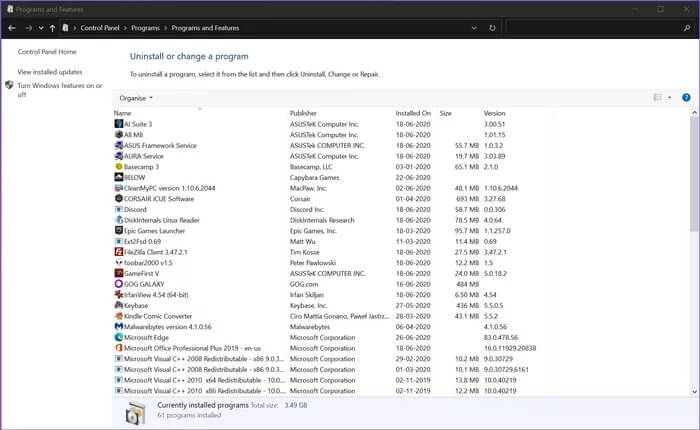700x430 pixels.
Task: Click the Microsoft Edge icon
Action: tap(118, 338)
